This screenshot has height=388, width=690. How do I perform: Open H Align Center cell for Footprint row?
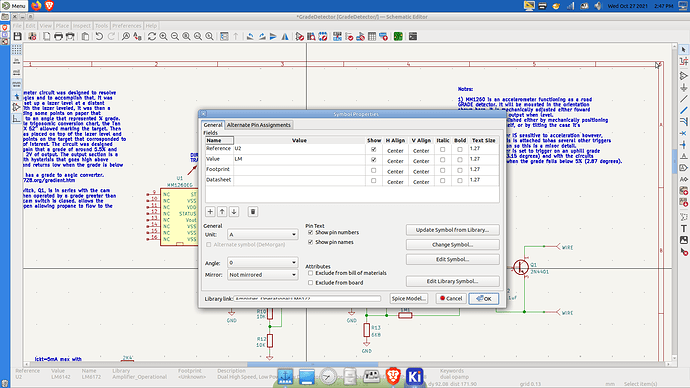395,171
